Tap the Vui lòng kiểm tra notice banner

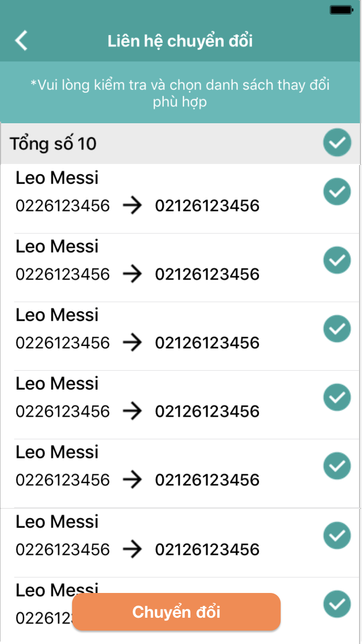[180, 93]
